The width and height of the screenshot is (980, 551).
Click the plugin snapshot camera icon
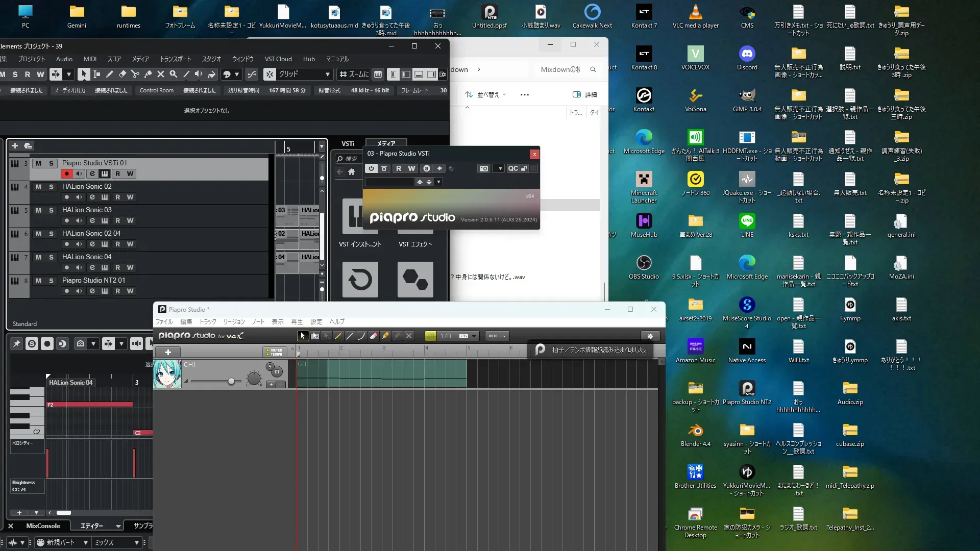(483, 168)
